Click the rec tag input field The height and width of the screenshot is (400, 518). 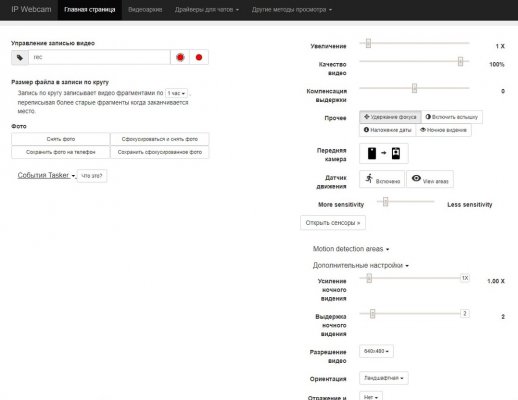pos(99,57)
